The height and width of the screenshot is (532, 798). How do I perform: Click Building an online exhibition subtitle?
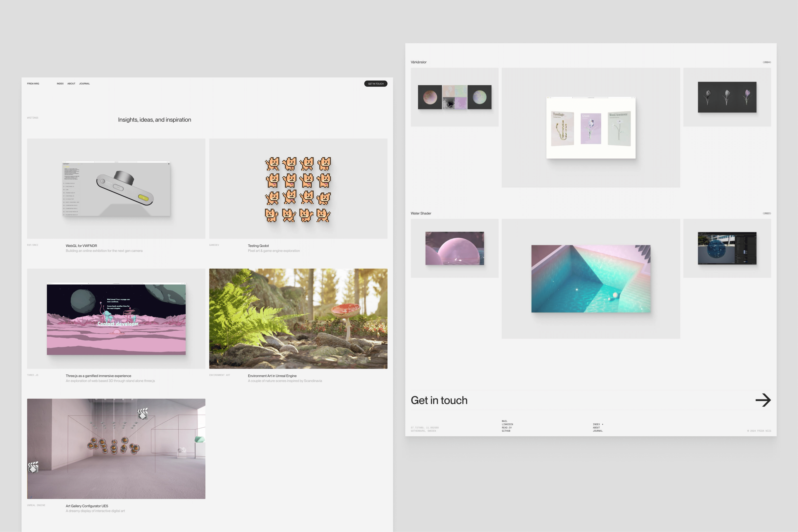(x=104, y=251)
